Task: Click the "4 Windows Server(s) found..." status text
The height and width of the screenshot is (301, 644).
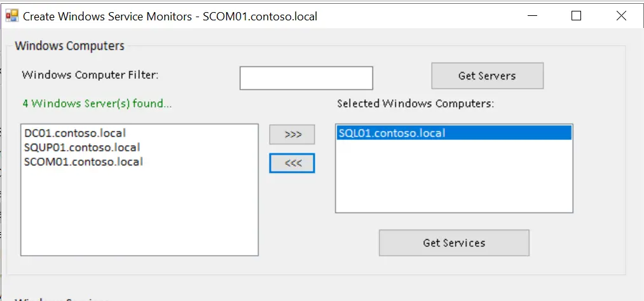Action: point(97,103)
